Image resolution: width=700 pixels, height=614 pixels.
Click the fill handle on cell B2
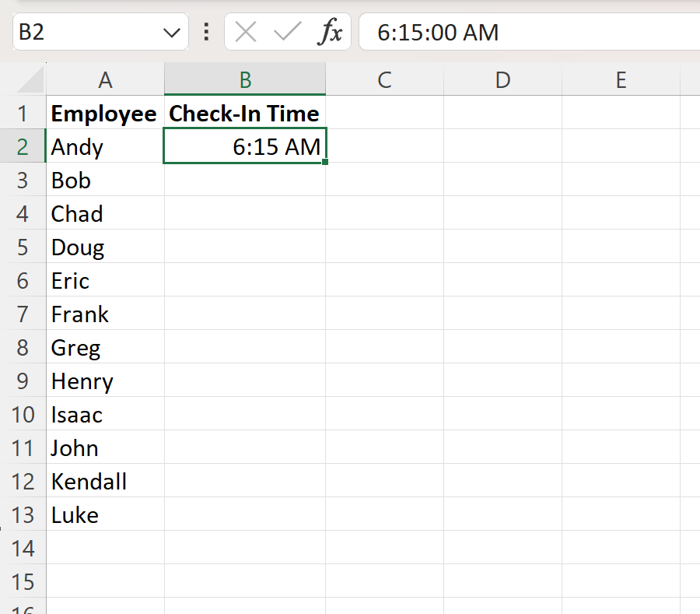326,163
